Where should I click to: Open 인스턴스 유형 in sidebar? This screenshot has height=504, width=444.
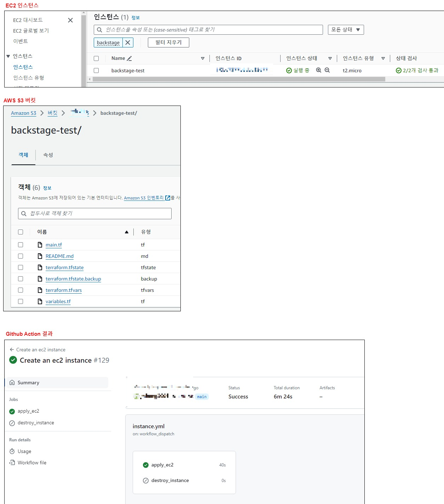pyautogui.click(x=29, y=78)
